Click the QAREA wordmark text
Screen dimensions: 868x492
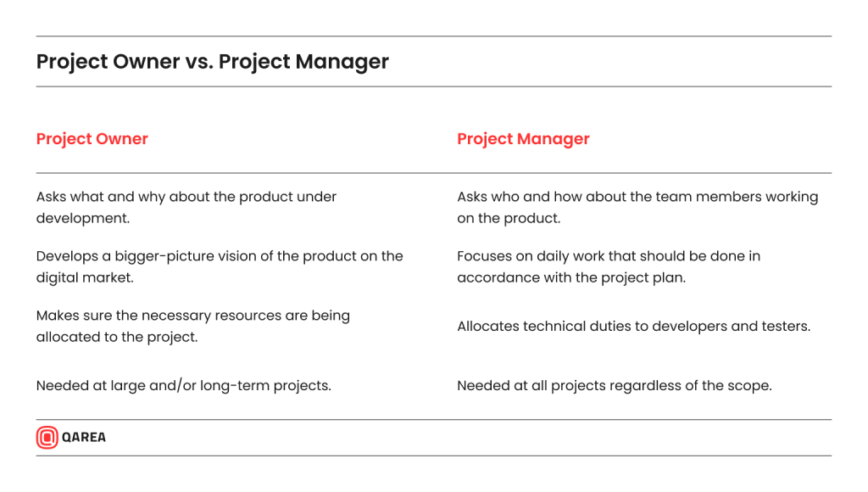[x=84, y=438]
